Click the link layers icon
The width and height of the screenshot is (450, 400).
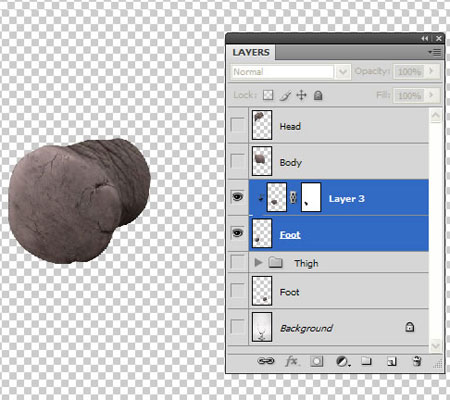coord(265,361)
